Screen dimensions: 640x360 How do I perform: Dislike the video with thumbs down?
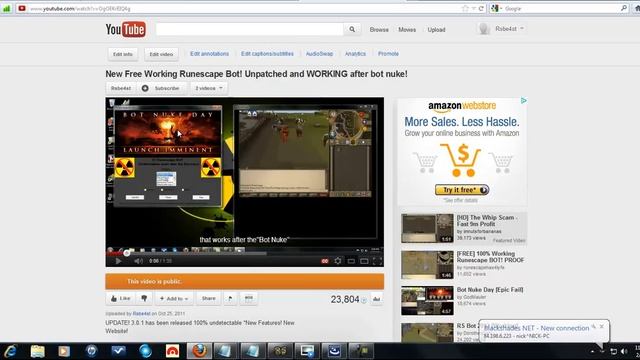pos(144,298)
